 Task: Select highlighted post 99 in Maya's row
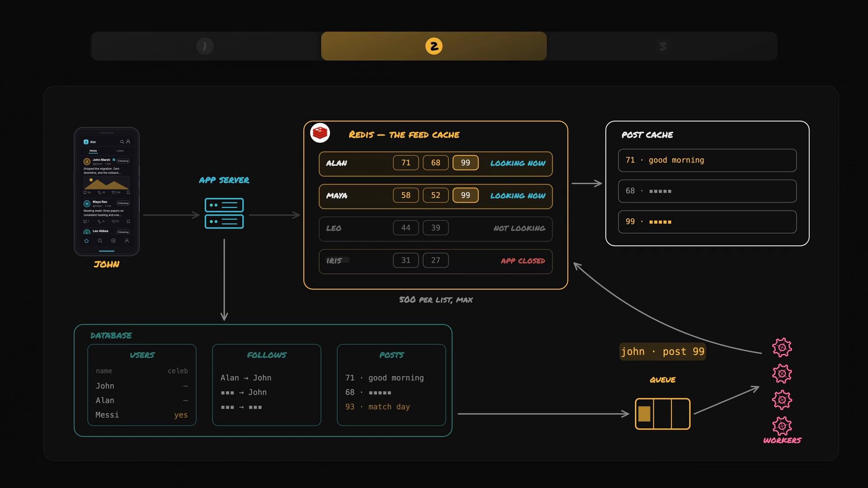(x=466, y=195)
